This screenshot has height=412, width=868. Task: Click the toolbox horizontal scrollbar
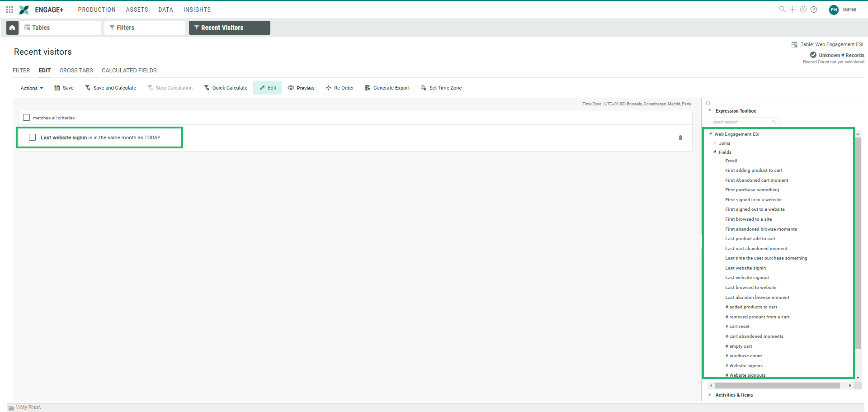point(778,386)
